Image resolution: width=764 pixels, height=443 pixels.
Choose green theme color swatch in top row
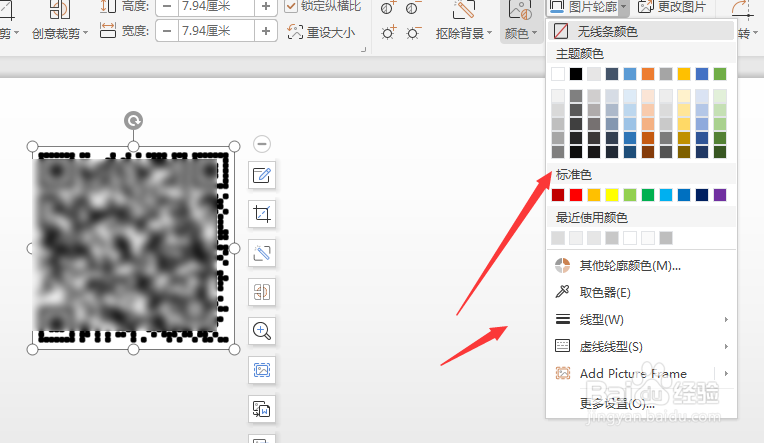point(720,74)
